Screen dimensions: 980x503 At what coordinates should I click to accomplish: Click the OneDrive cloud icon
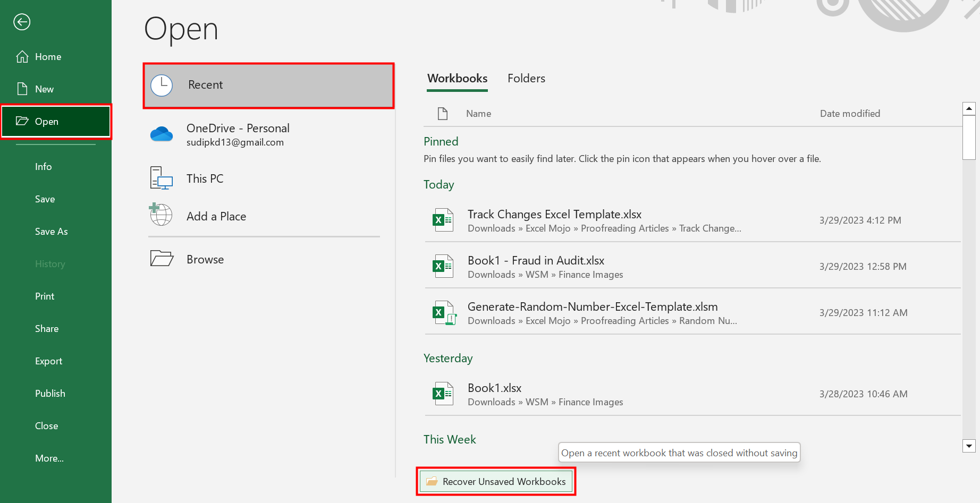[x=162, y=134]
